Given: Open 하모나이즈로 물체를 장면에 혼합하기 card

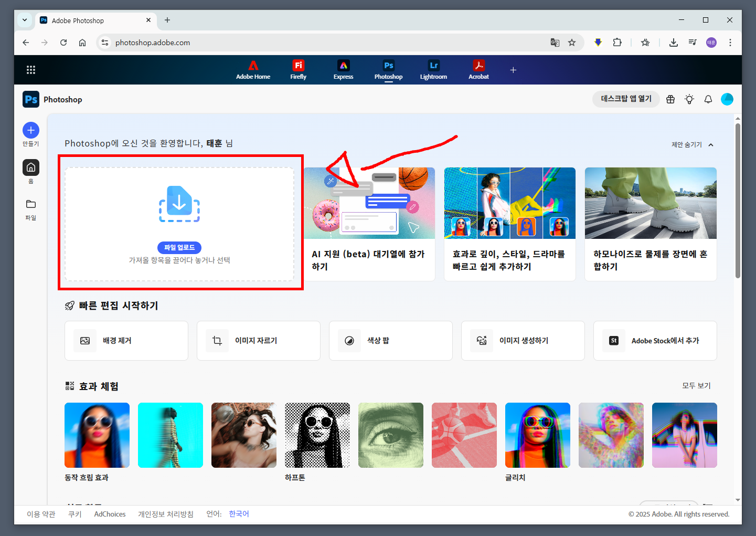Looking at the screenshot, I should click(651, 224).
